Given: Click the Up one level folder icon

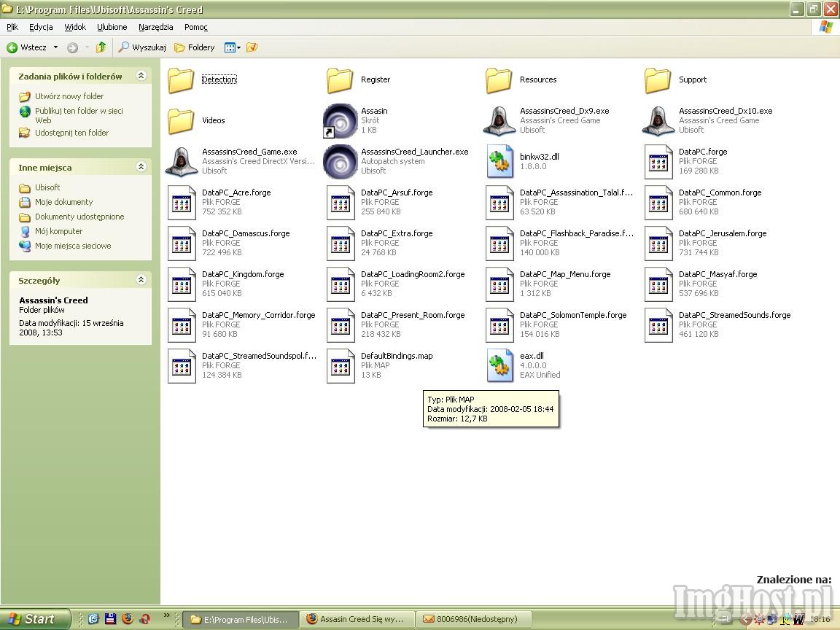Looking at the screenshot, I should [101, 47].
